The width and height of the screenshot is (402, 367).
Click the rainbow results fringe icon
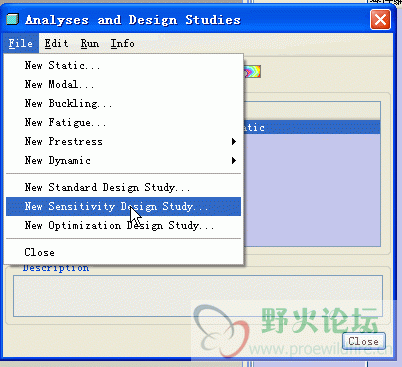pos(252,72)
